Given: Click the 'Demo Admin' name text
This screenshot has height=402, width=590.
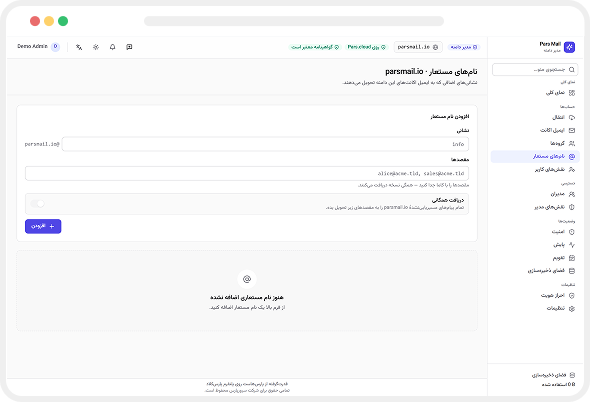Looking at the screenshot, I should pos(32,46).
